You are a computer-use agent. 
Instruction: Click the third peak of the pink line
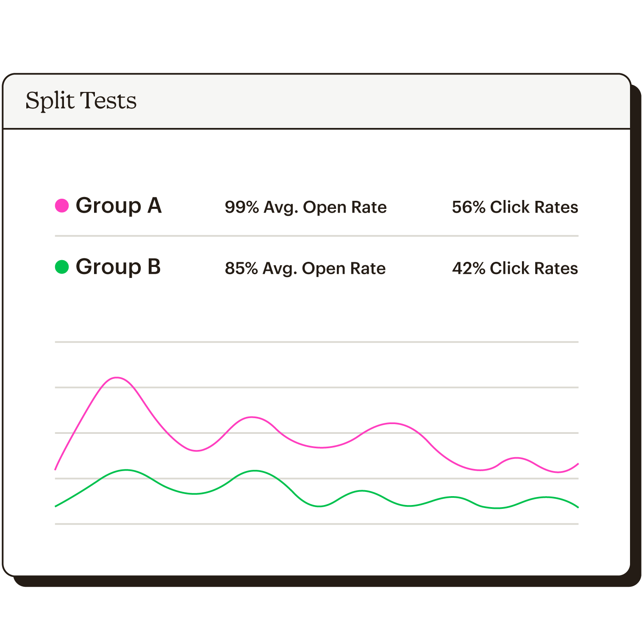click(x=393, y=423)
